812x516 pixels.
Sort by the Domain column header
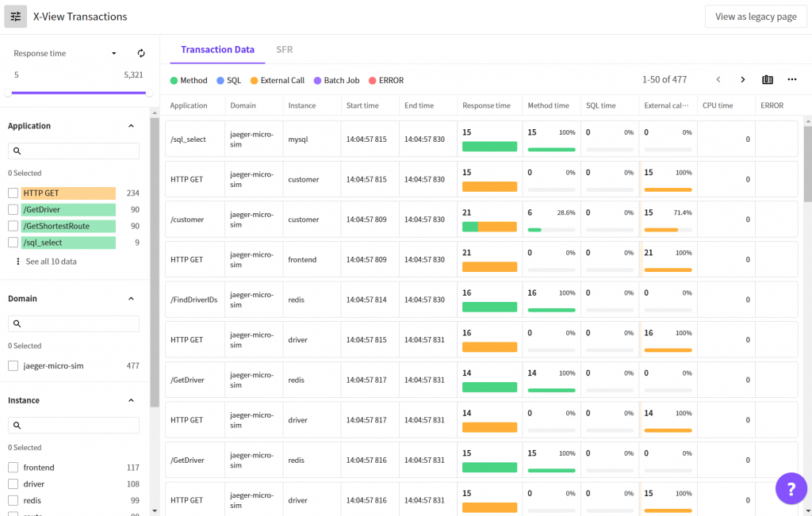click(243, 105)
